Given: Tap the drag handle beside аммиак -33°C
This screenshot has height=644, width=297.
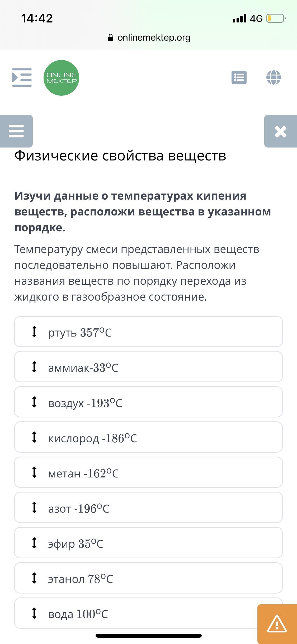Looking at the screenshot, I should coord(34,367).
